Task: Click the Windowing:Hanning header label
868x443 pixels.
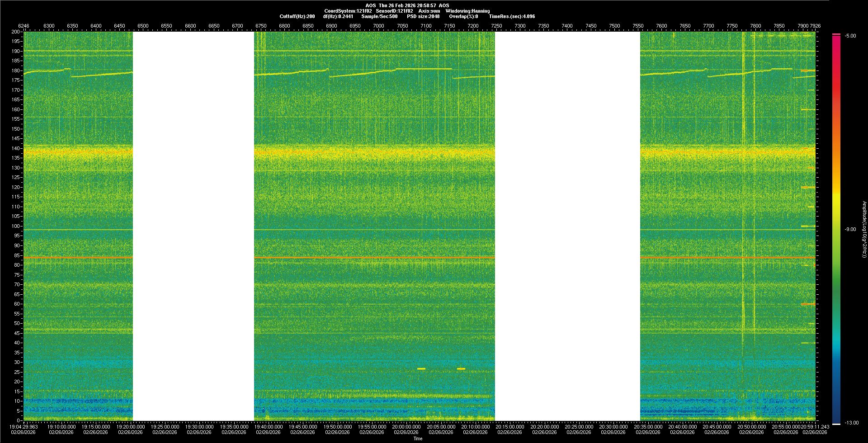Action: 467,11
